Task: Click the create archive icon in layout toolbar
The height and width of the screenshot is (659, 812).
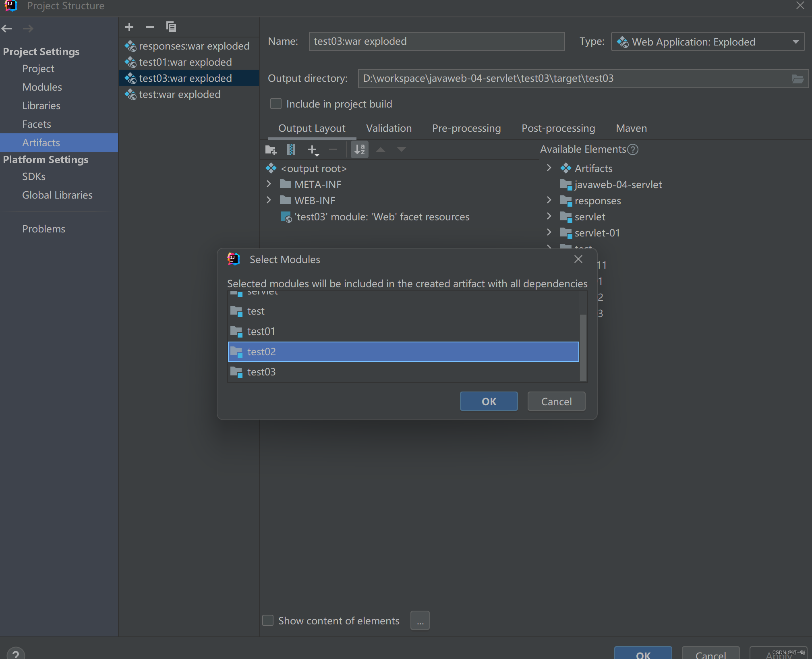Action: pos(291,150)
